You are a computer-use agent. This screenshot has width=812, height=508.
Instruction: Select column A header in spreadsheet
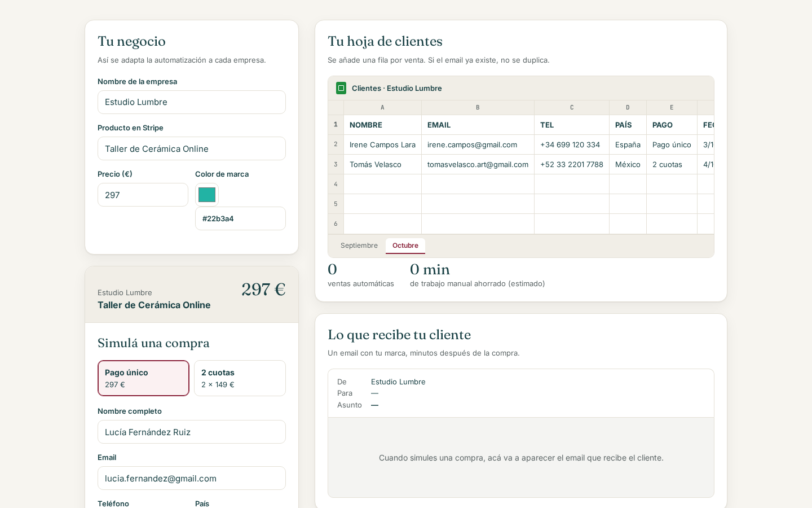382,107
